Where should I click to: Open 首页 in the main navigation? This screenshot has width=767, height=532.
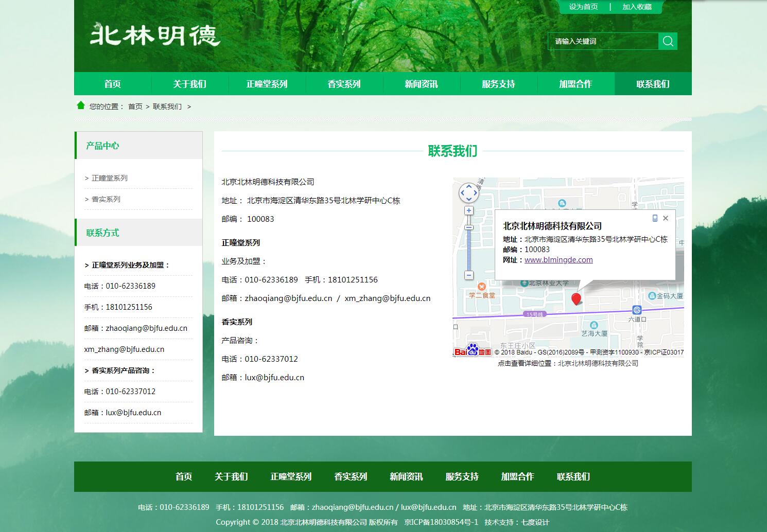pos(113,84)
